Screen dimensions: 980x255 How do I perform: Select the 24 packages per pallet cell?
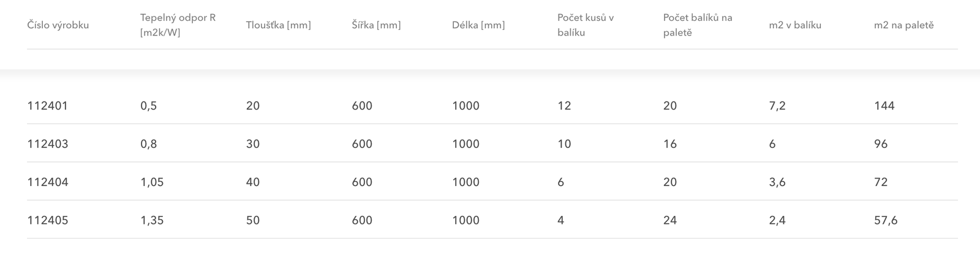(x=670, y=220)
